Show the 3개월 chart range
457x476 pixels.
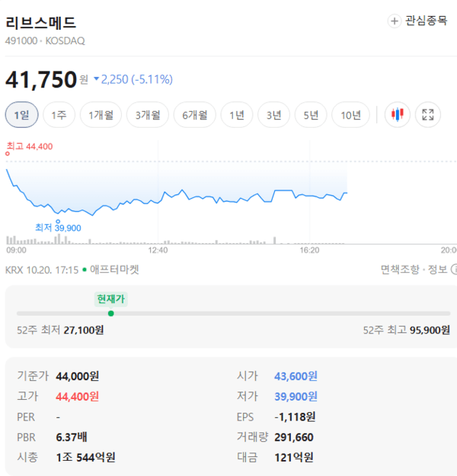click(x=148, y=115)
